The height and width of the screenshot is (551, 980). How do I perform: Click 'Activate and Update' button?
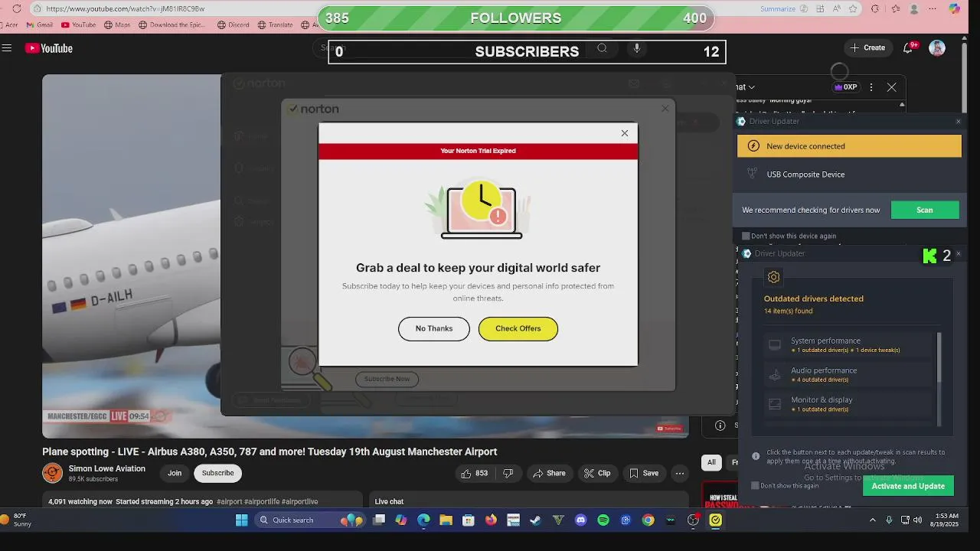pyautogui.click(x=908, y=486)
